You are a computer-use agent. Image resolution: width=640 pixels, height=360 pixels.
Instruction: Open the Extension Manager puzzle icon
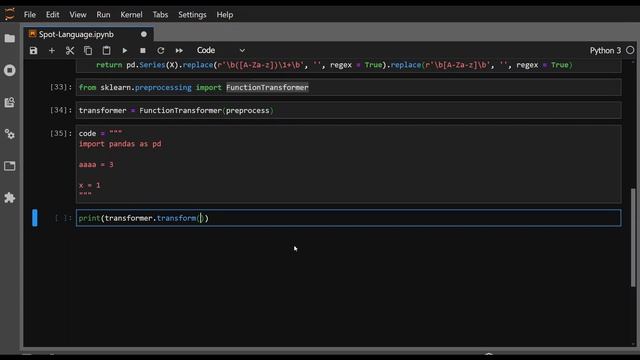(9, 198)
